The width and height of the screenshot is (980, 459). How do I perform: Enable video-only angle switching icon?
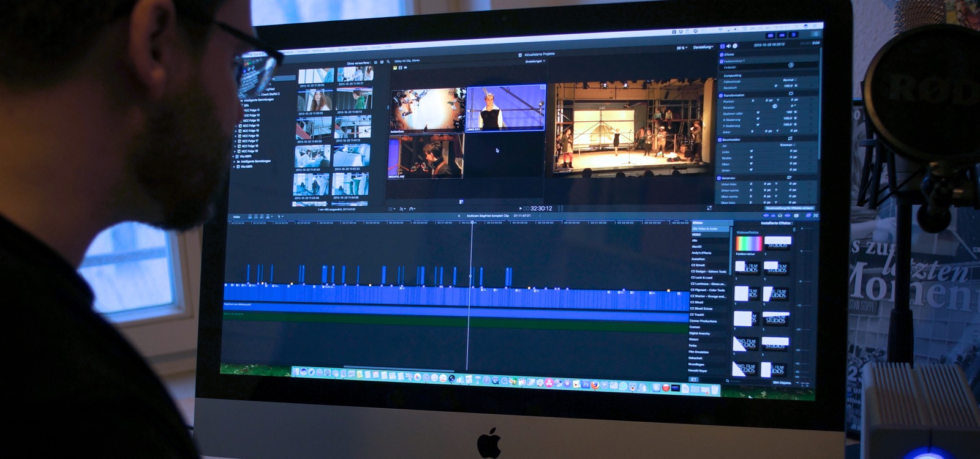(400, 67)
